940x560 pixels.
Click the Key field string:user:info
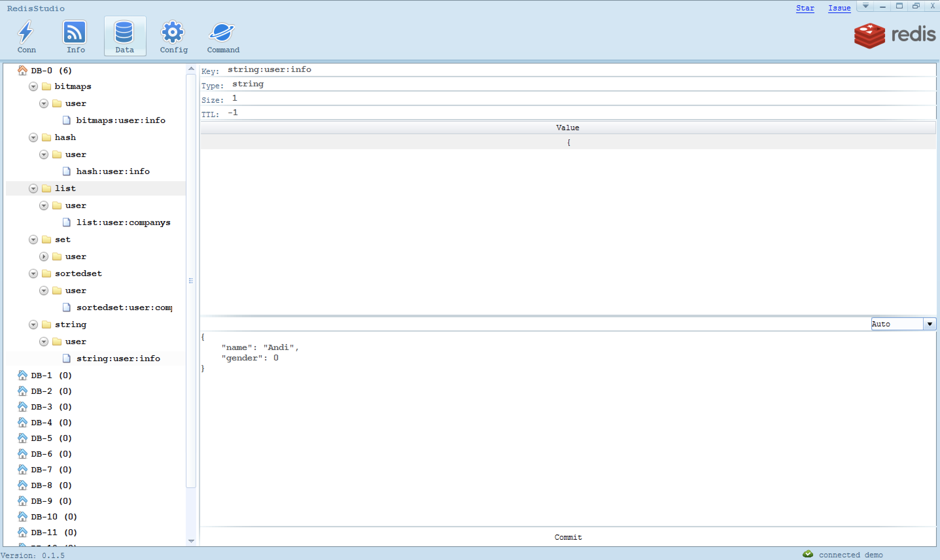click(269, 69)
